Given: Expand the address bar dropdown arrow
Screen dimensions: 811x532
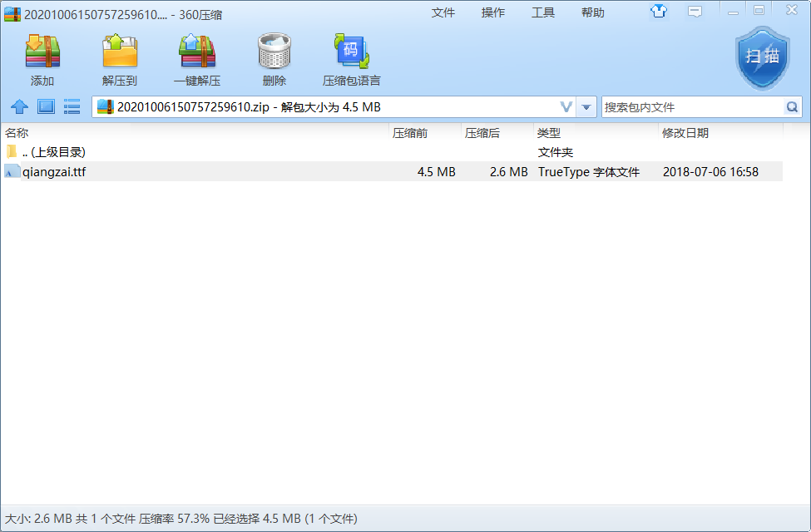Looking at the screenshot, I should coord(587,107).
